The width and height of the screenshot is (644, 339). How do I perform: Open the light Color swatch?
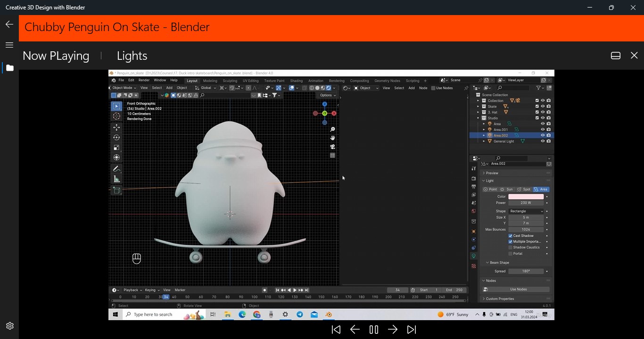(527, 196)
